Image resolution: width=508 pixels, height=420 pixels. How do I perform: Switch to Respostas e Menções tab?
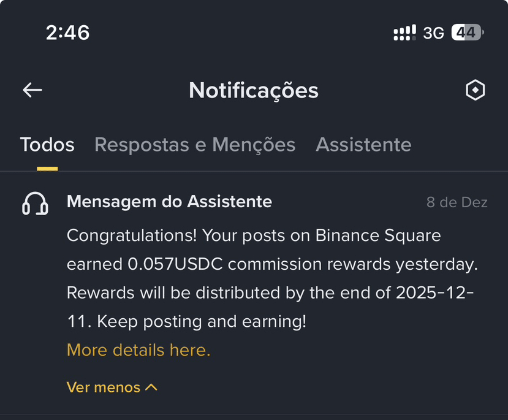[x=195, y=145]
